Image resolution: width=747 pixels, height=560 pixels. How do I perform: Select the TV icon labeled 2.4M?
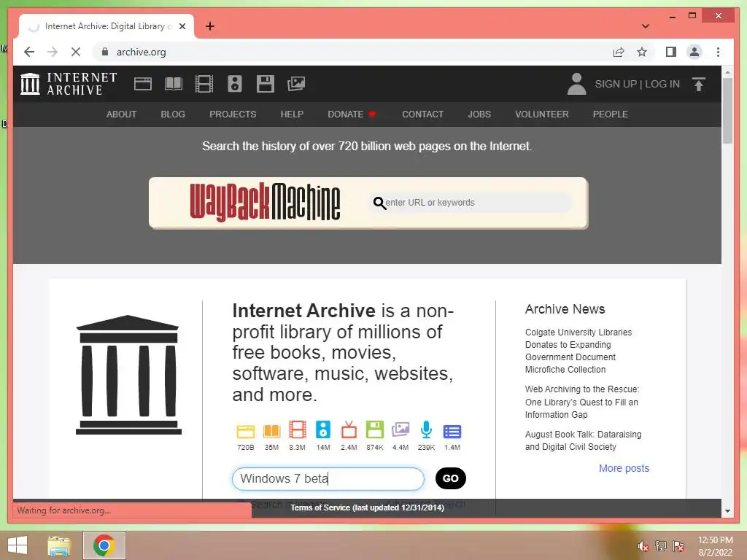349,429
